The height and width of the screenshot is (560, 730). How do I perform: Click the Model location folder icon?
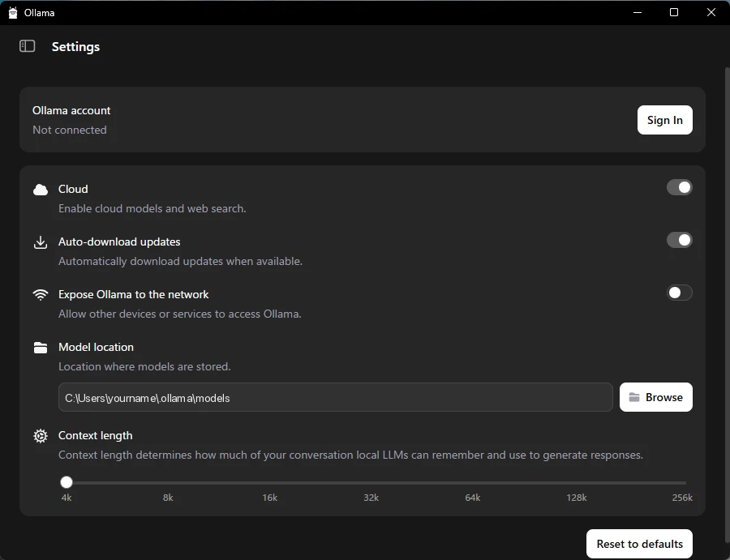41,348
